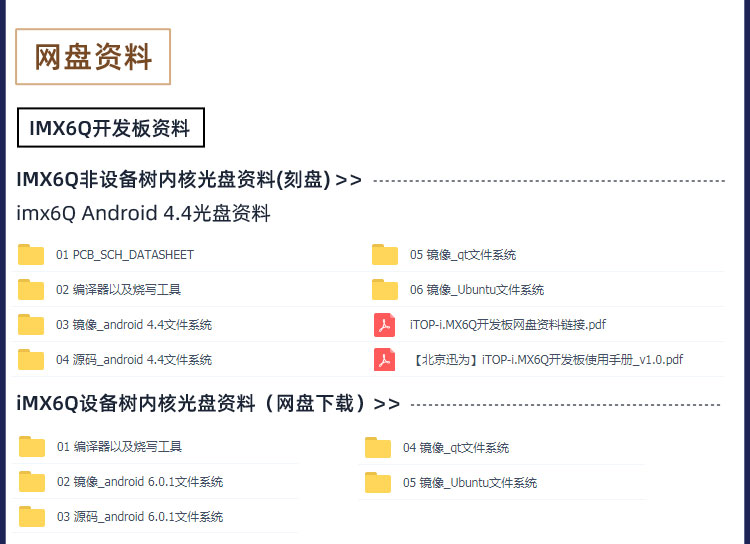
Task: Expand iMX6Q设备树内核光盘资料（网盘下载）>> heading
Action: coord(208,403)
